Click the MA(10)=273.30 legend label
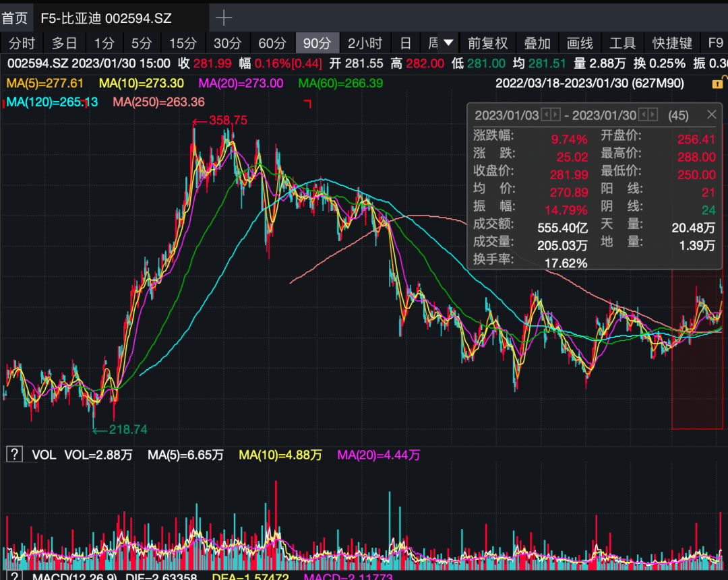 click(x=141, y=84)
